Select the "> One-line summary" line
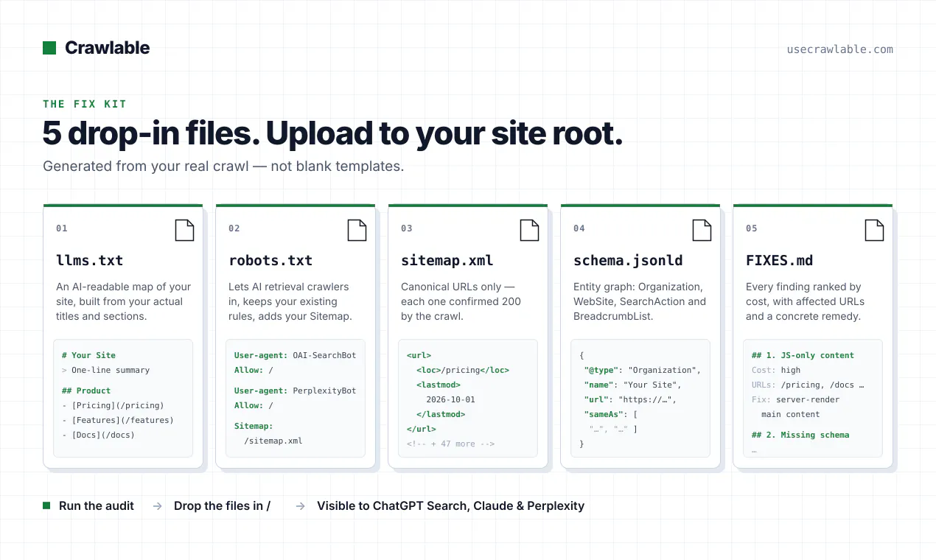Screen dimensions: 936x560 tap(105, 370)
